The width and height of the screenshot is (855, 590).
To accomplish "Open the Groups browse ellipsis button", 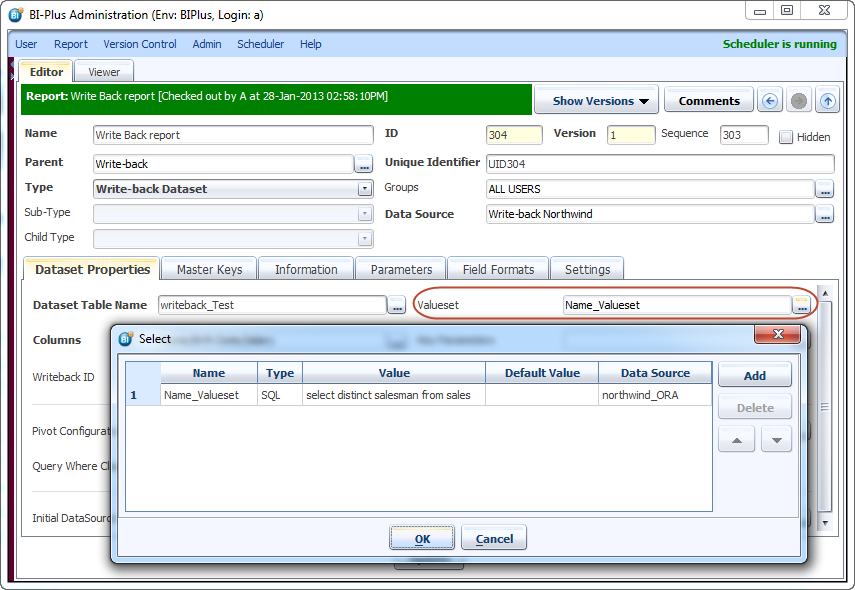I will (x=824, y=189).
